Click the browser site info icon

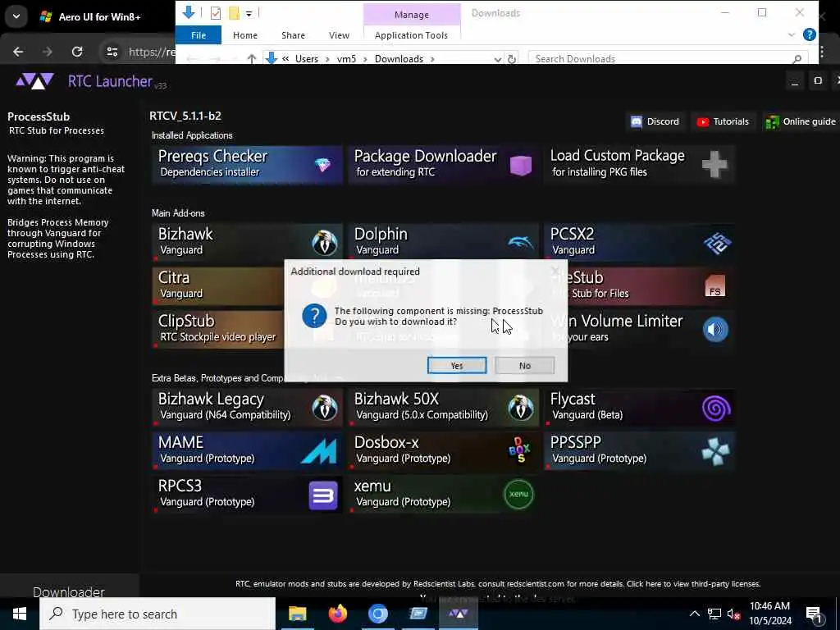point(112,52)
